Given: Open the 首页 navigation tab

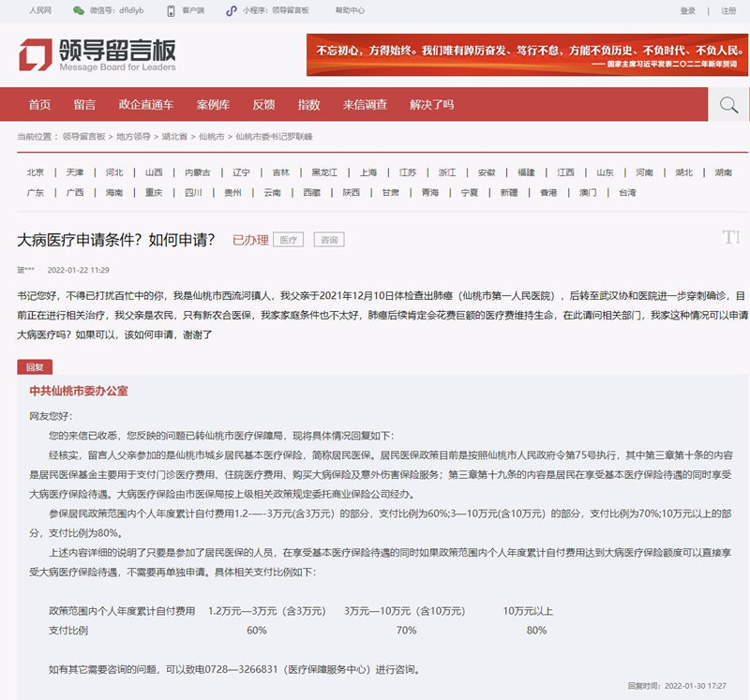Looking at the screenshot, I should [37, 104].
